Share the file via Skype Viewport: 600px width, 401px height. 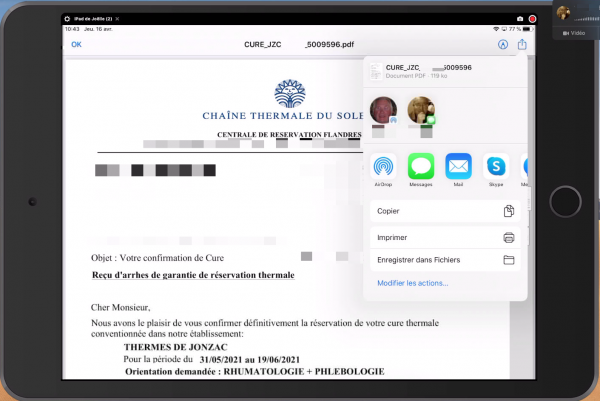click(495, 166)
